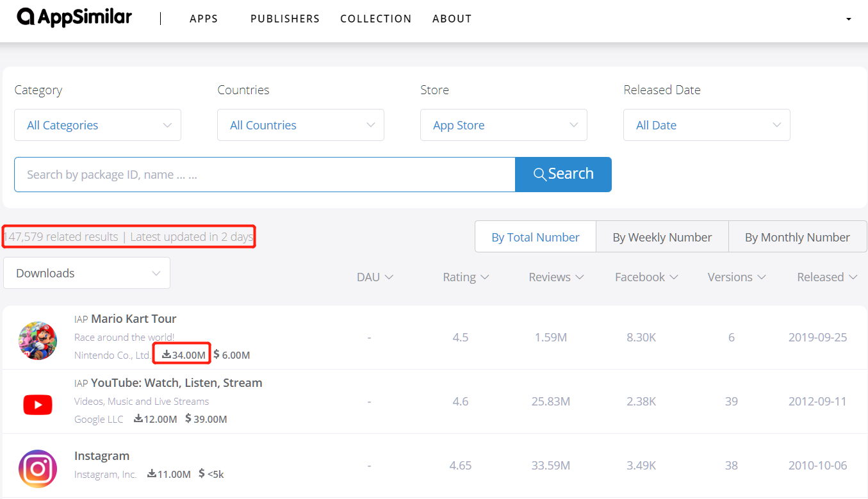The width and height of the screenshot is (868, 499).
Task: Click YouTube $ 39.00M revenue value
Action: pos(206,419)
